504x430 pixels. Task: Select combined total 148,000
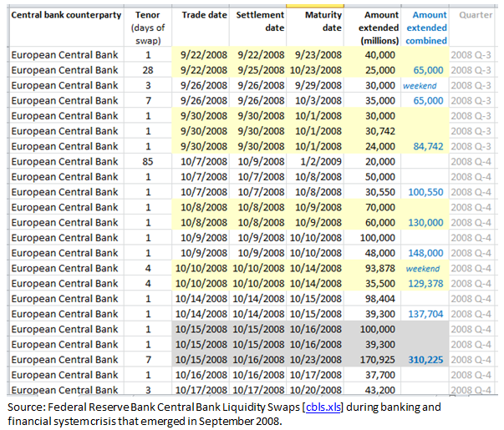[x=425, y=253]
